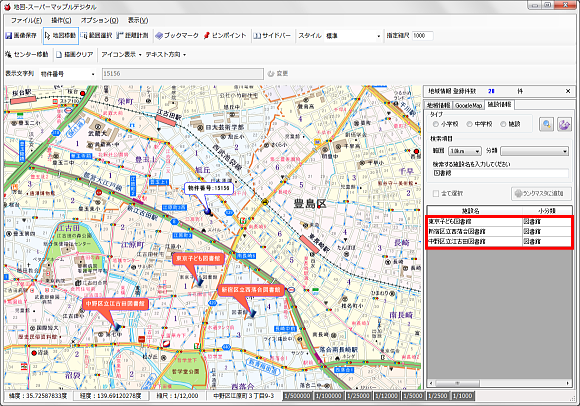
Task: Click the magnifier search icon in facility panel
Action: pos(546,124)
